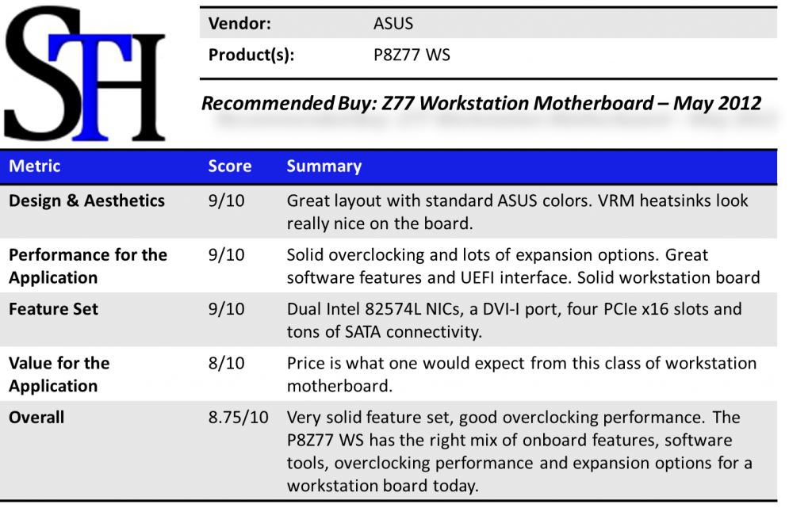Click the Score column header
Screen dimensions: 812x508
tap(230, 166)
